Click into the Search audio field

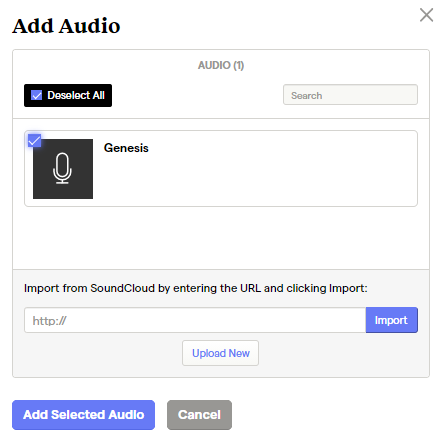(350, 95)
